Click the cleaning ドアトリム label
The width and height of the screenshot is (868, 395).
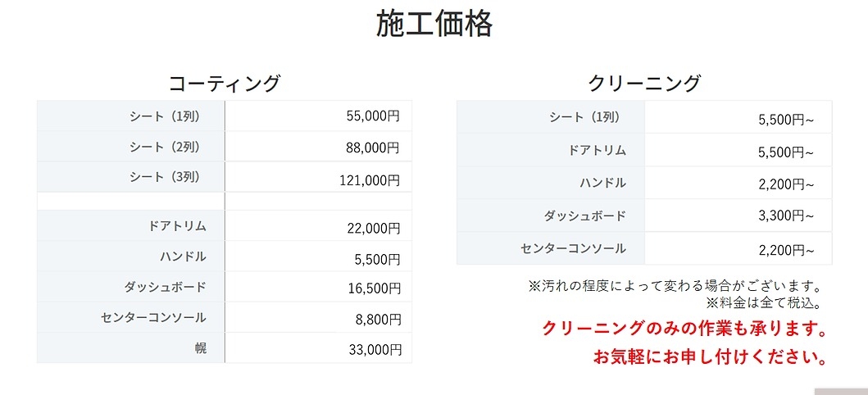click(x=598, y=150)
